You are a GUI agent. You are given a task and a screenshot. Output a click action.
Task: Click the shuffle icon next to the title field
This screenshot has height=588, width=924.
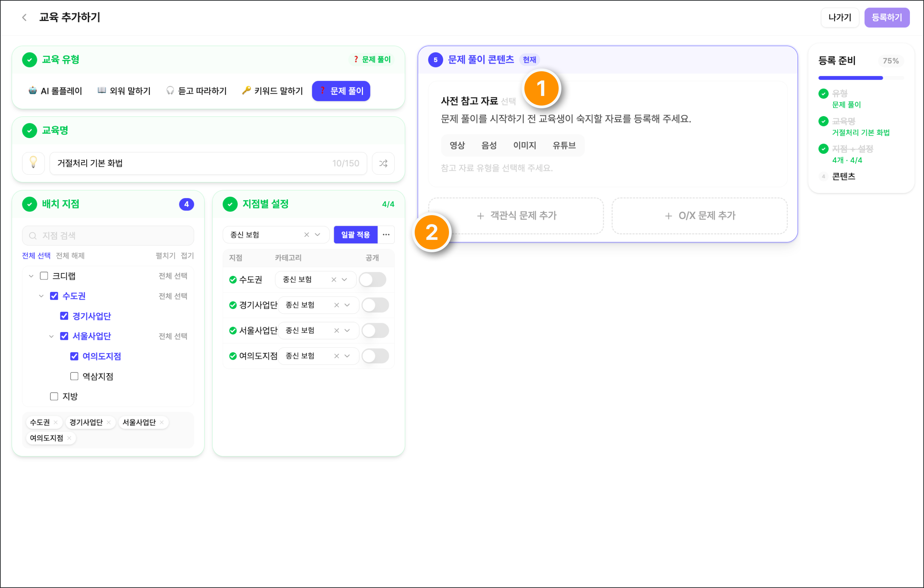coord(383,163)
